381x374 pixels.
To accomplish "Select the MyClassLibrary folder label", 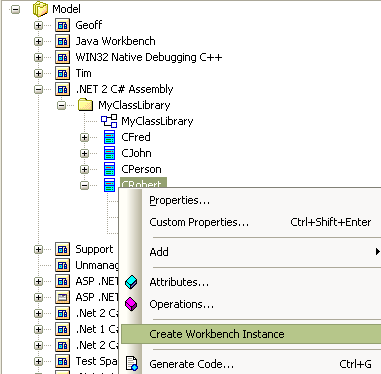I will [134, 105].
